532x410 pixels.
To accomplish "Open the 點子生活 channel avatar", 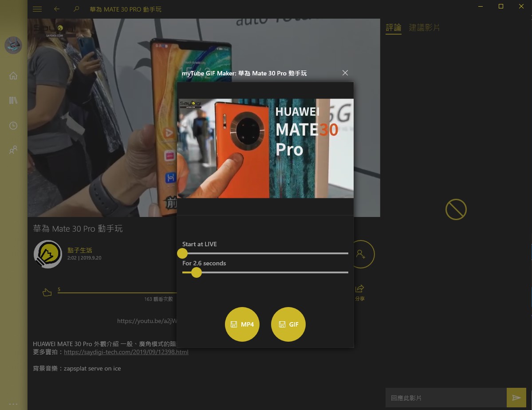I will [48, 254].
